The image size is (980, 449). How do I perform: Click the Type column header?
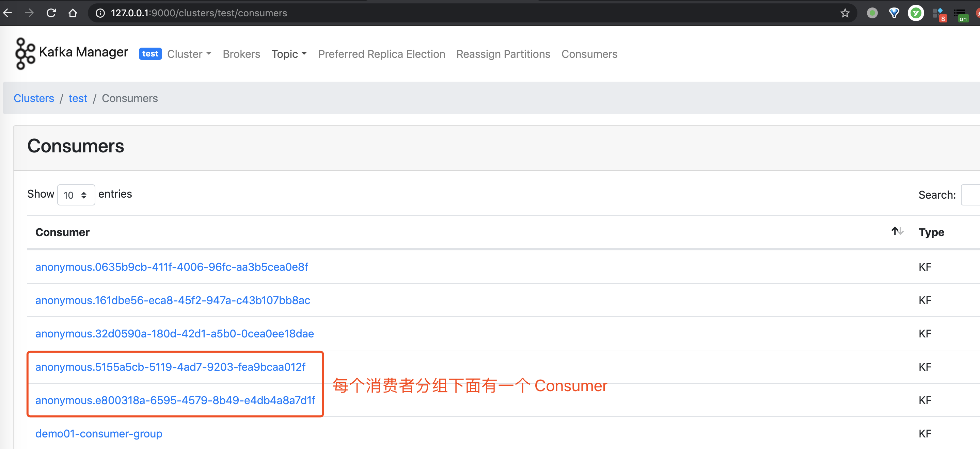(931, 232)
